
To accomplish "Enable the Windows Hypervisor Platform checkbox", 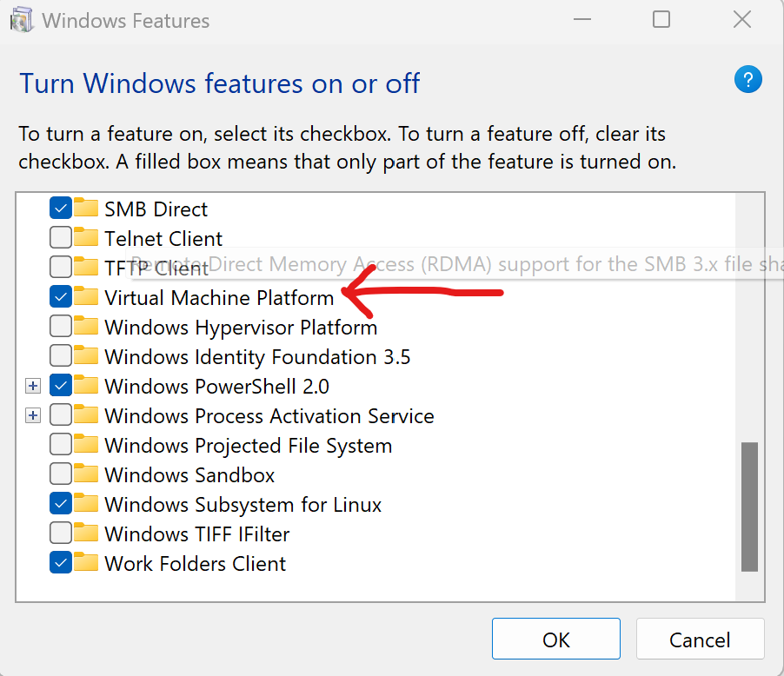I will (61, 327).
